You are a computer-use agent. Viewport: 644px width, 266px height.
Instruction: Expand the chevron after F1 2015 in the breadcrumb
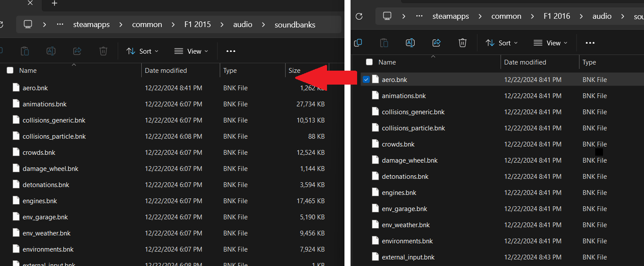click(223, 24)
